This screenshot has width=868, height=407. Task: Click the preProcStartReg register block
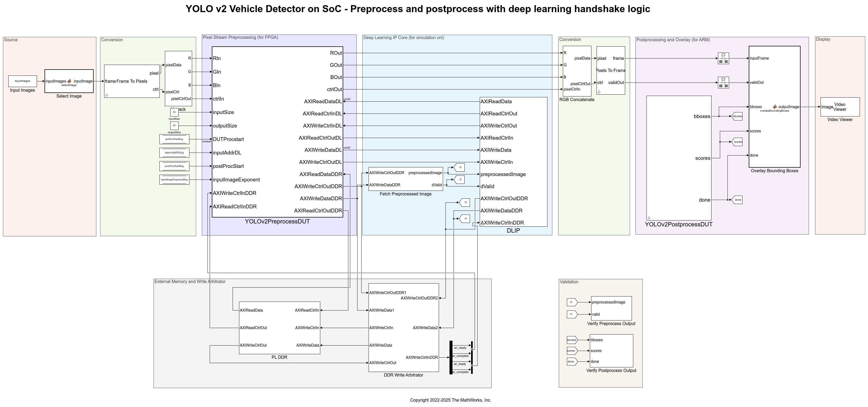point(175,139)
